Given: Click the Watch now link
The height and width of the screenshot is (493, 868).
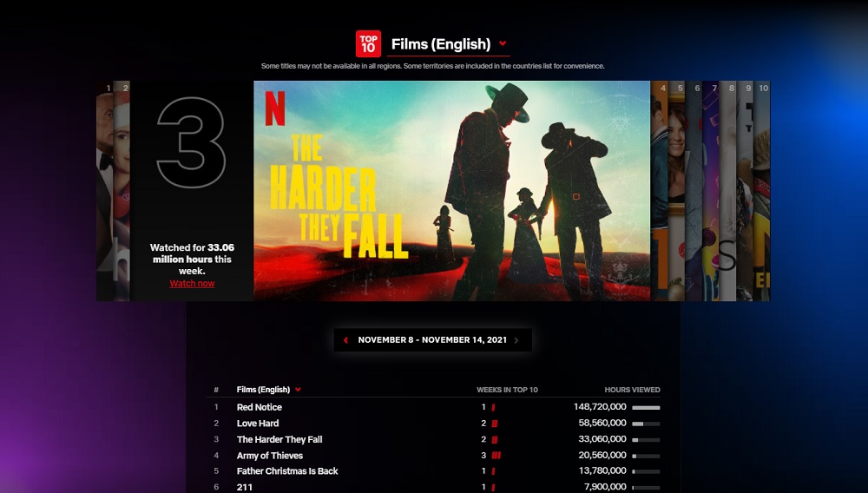Looking at the screenshot, I should coord(192,283).
